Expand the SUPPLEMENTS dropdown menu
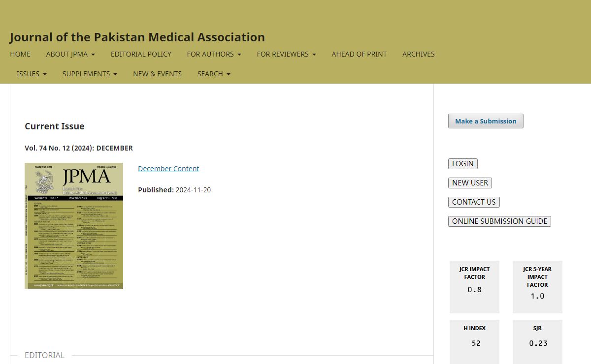 (90, 74)
